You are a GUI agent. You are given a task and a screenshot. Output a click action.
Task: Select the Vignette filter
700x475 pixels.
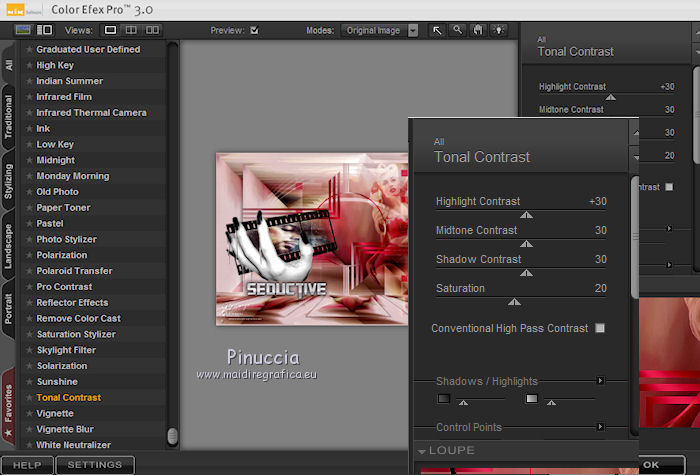click(x=95, y=413)
